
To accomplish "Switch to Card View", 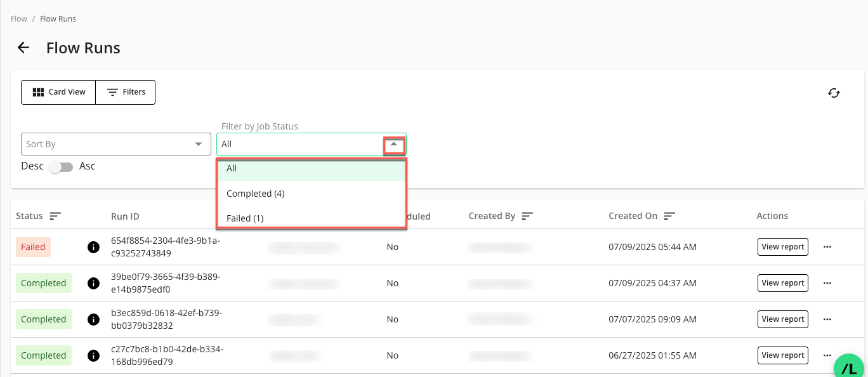I will (58, 92).
